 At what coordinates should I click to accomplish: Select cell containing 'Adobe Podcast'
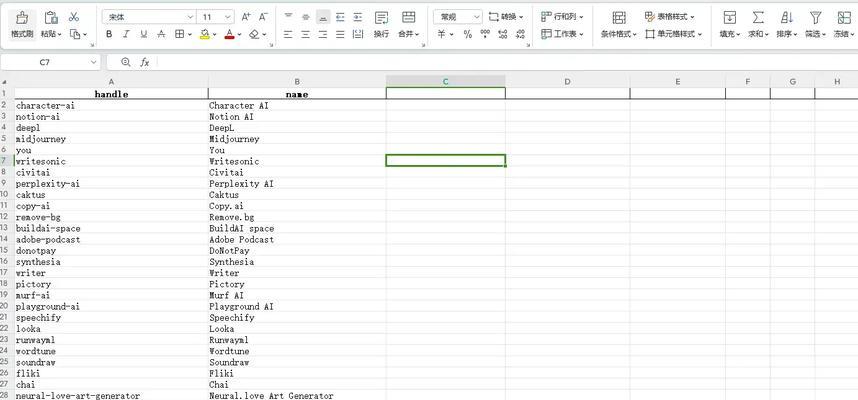point(297,240)
